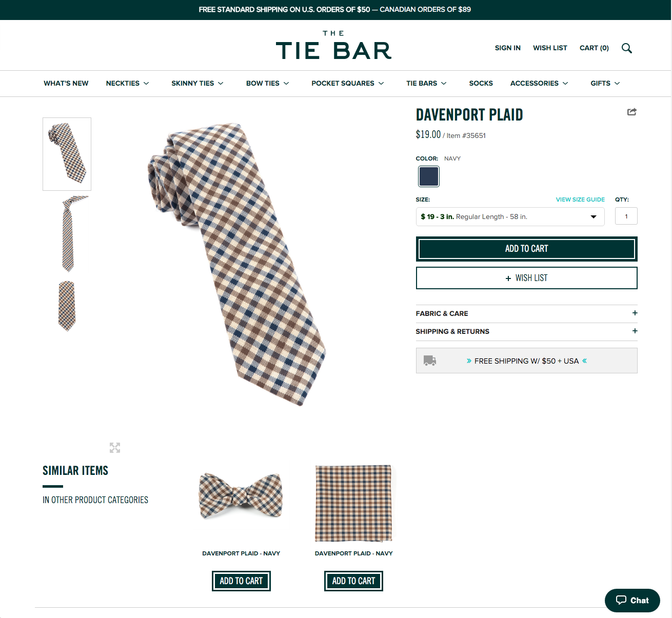The width and height of the screenshot is (672, 618).
Task: Select the navy color swatch
Action: pyautogui.click(x=428, y=176)
